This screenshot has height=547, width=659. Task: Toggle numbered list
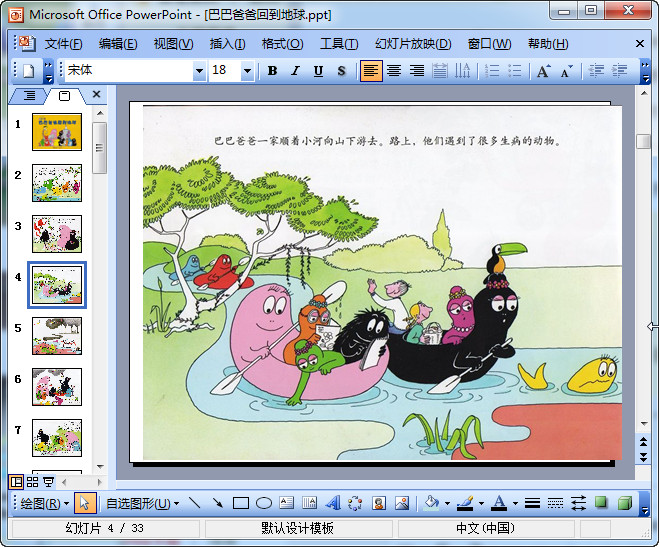click(492, 71)
